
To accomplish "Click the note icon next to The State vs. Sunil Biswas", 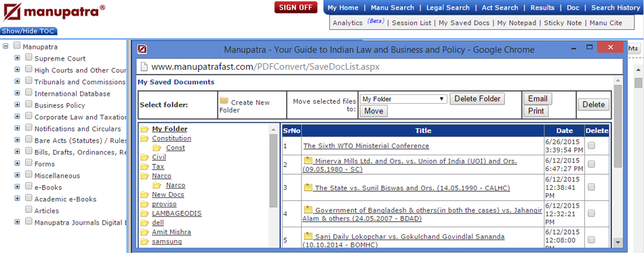I will [308, 187].
